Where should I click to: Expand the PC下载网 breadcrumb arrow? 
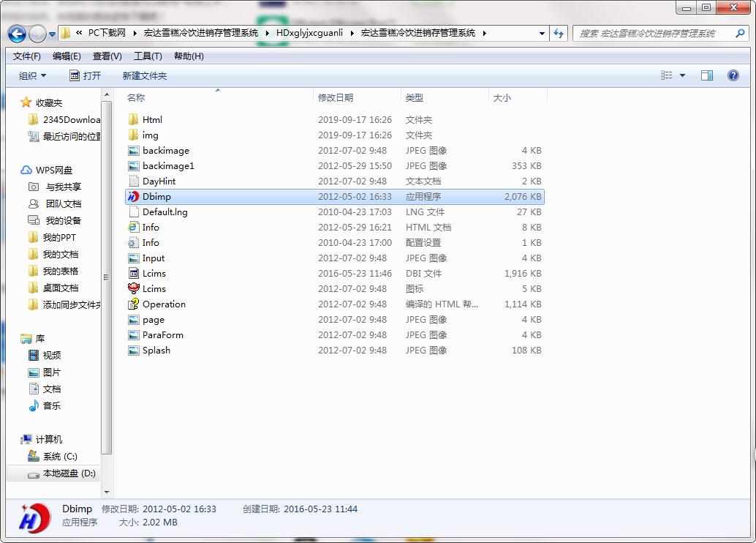(135, 34)
